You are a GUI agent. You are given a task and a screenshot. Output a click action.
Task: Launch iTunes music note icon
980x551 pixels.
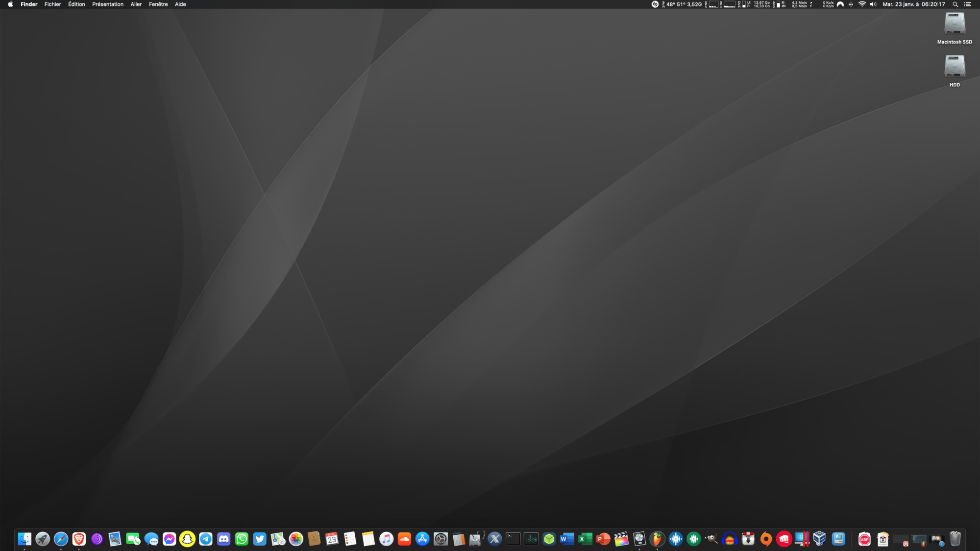pyautogui.click(x=387, y=539)
